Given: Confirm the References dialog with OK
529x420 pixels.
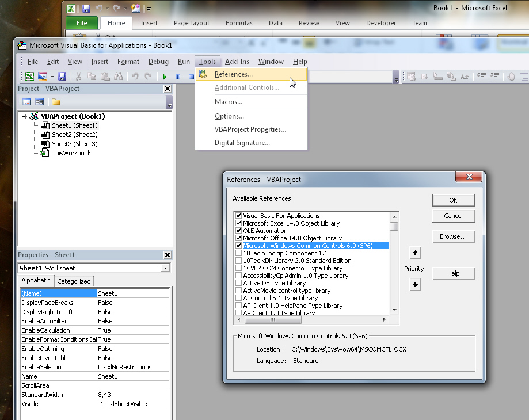Looking at the screenshot, I should [453, 200].
